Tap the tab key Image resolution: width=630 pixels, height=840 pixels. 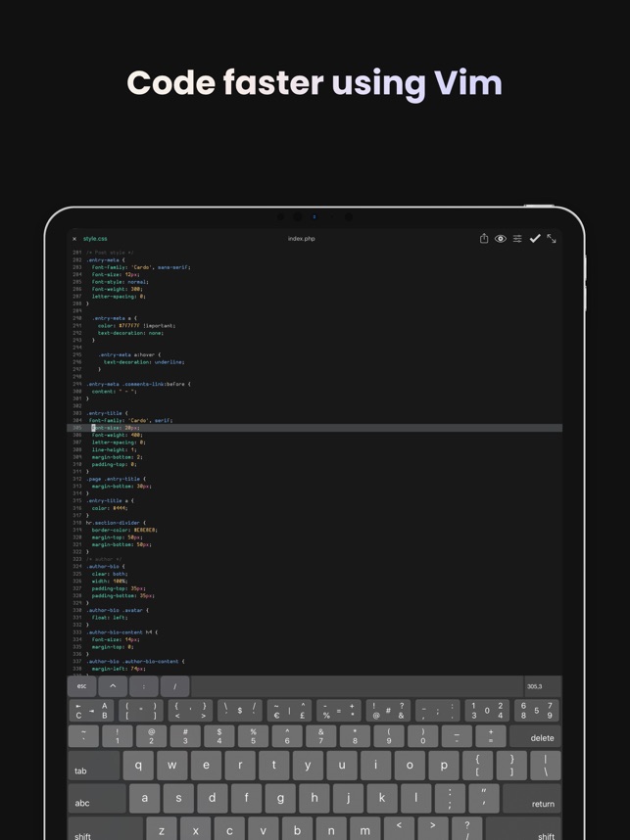(x=94, y=765)
